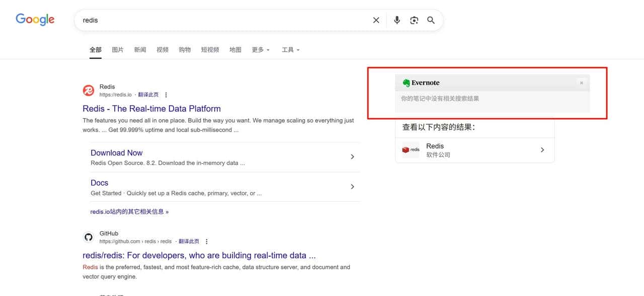Click the Evernote elephant logo
Image resolution: width=644 pixels, height=296 pixels.
(x=406, y=82)
